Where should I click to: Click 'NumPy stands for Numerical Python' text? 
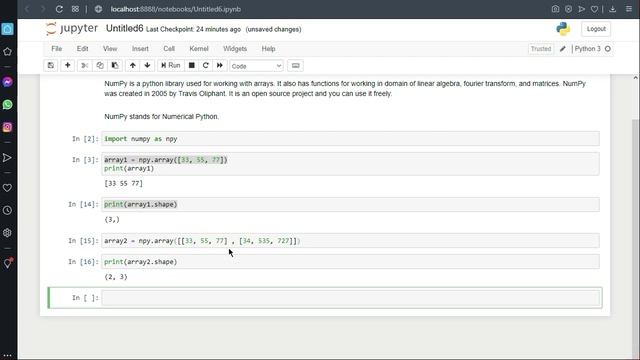[x=162, y=116]
